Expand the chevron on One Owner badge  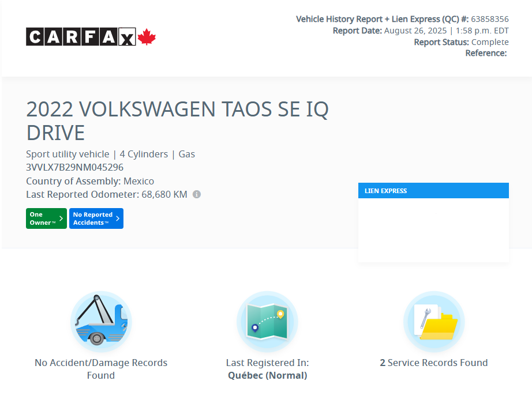pyautogui.click(x=61, y=218)
